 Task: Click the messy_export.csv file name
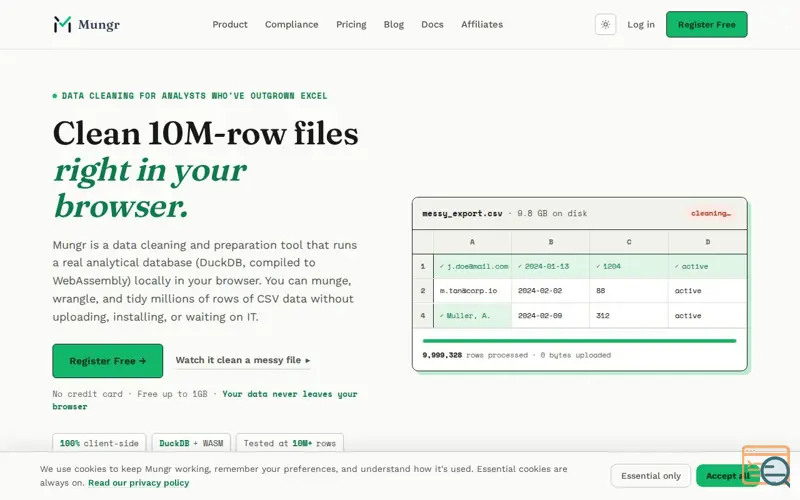[462, 213]
